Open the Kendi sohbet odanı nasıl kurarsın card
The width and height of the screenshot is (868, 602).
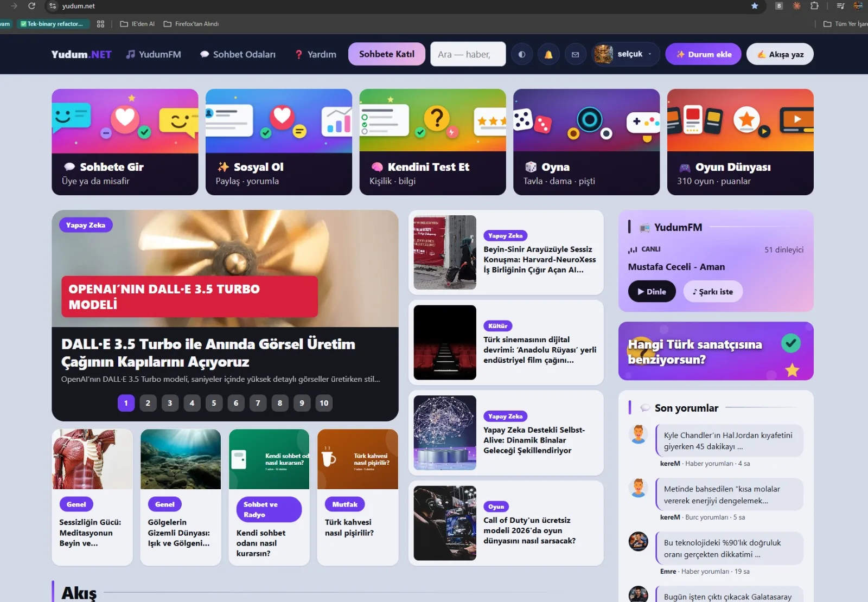(269, 497)
